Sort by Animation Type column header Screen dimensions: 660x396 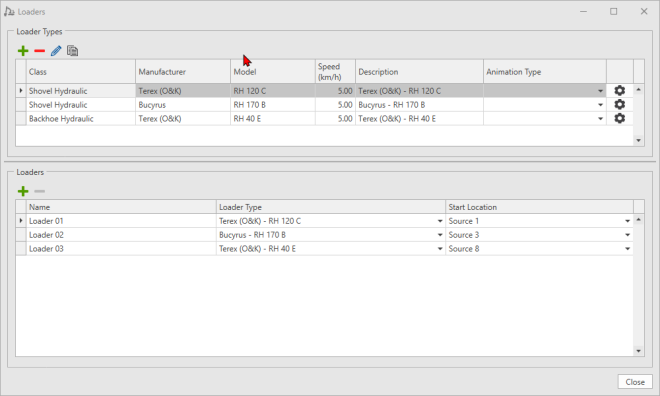[545, 72]
